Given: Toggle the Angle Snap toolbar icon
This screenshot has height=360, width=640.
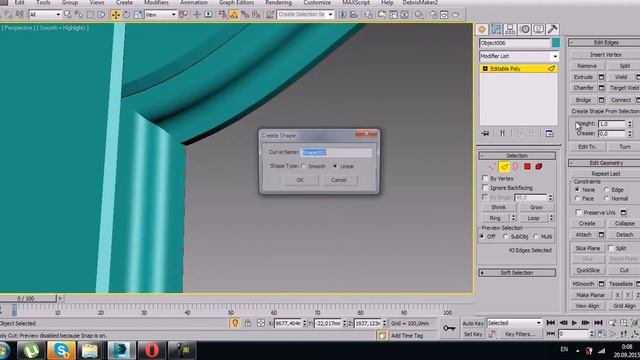Looking at the screenshot, I should 233,15.
